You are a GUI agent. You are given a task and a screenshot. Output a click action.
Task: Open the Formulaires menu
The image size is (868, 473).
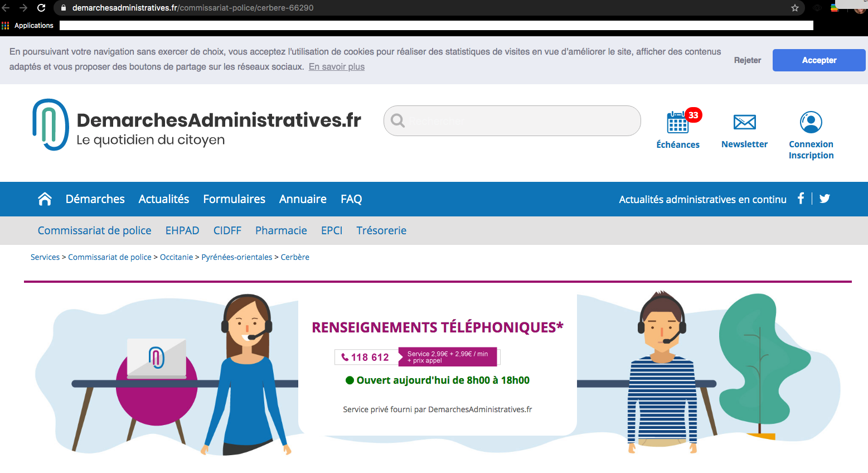[234, 199]
